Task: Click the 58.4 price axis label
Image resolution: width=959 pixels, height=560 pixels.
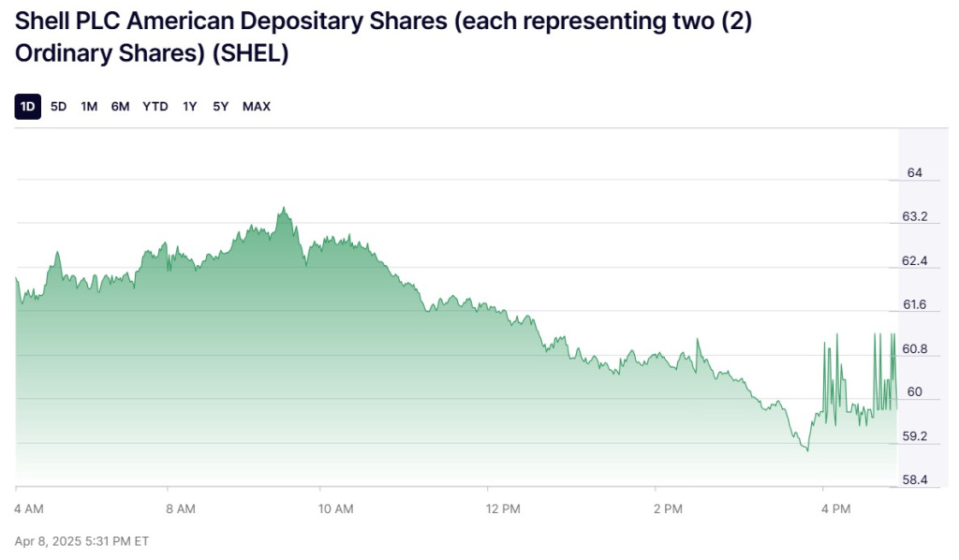Action: (x=914, y=479)
